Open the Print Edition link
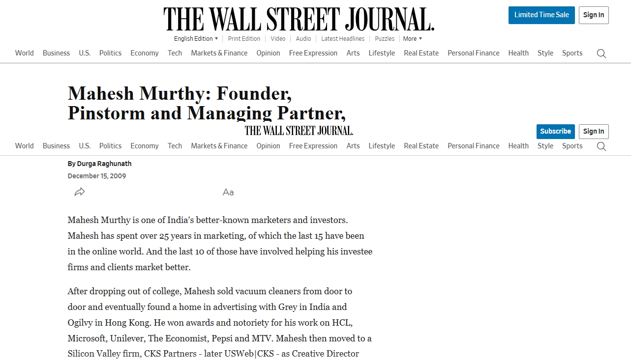The width and height of the screenshot is (631, 364). 244,39
